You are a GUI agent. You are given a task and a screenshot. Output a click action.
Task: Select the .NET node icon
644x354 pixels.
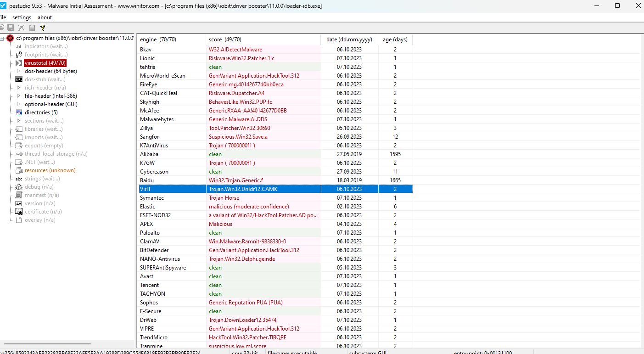pos(19,162)
